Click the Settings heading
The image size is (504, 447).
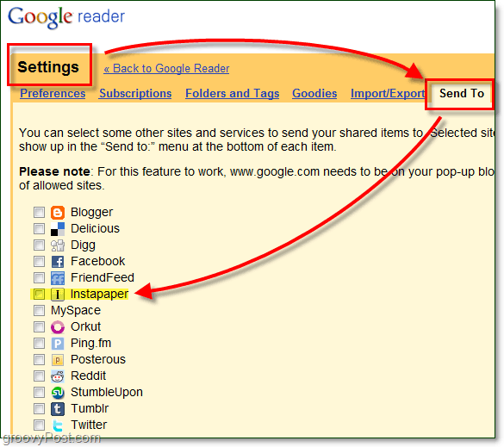click(x=48, y=67)
